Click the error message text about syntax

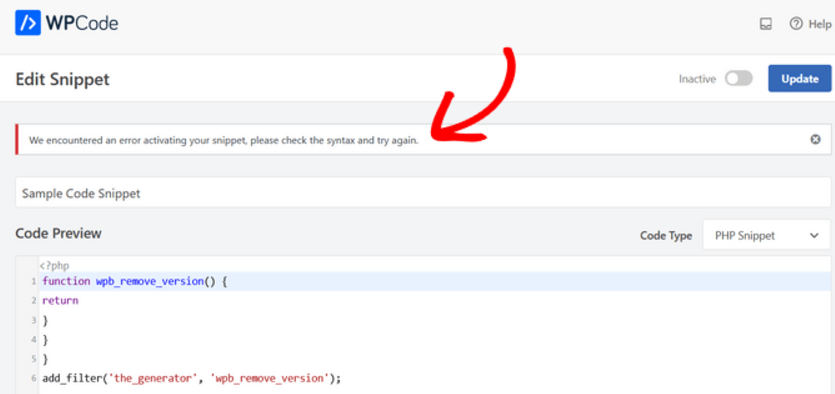(224, 141)
